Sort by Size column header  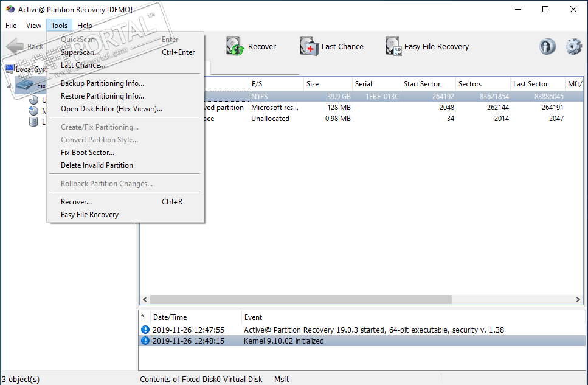[327, 84]
